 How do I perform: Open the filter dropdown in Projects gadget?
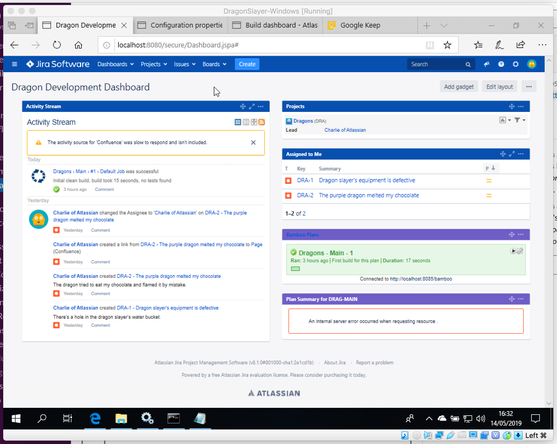coord(520,120)
